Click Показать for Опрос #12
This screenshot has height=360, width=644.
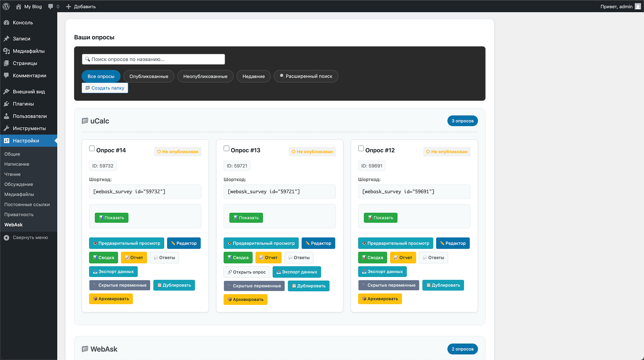381,218
